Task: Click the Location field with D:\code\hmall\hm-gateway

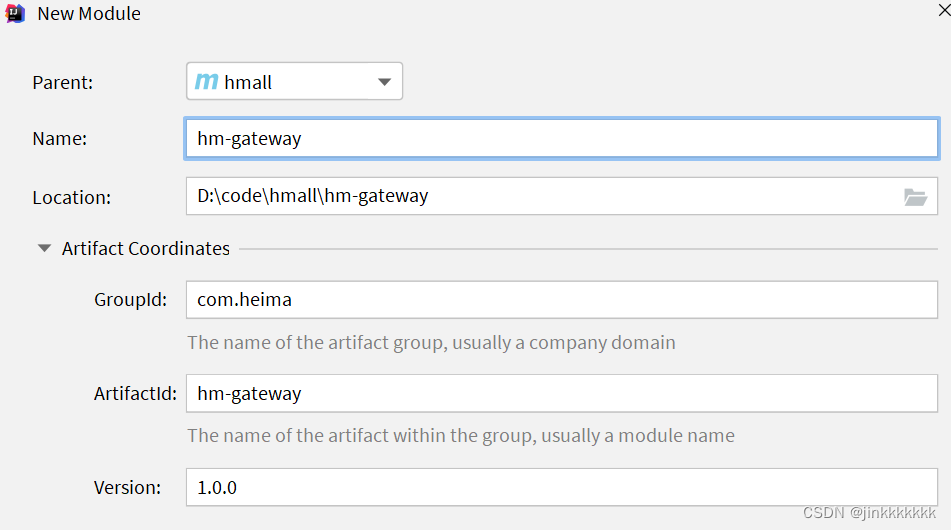Action: [562, 196]
